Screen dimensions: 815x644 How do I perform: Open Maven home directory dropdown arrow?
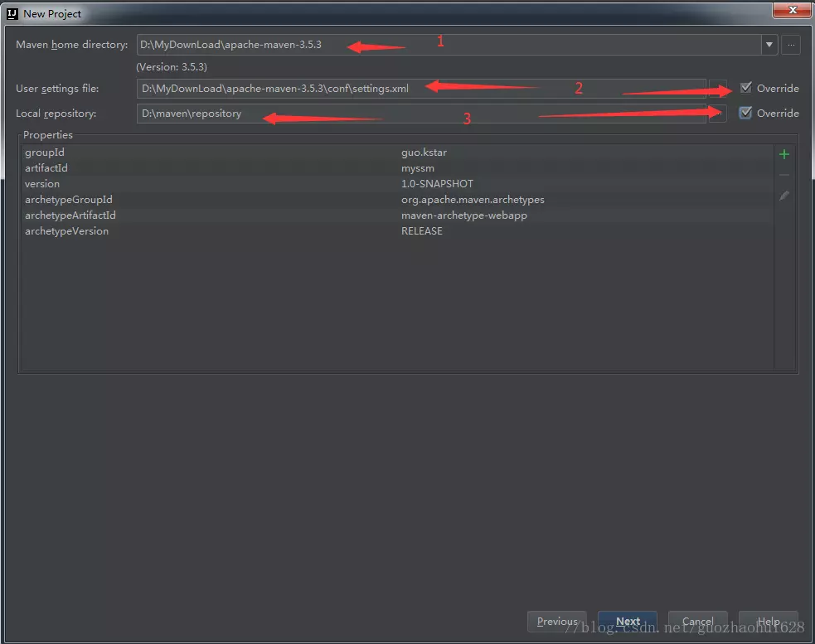pyautogui.click(x=769, y=45)
